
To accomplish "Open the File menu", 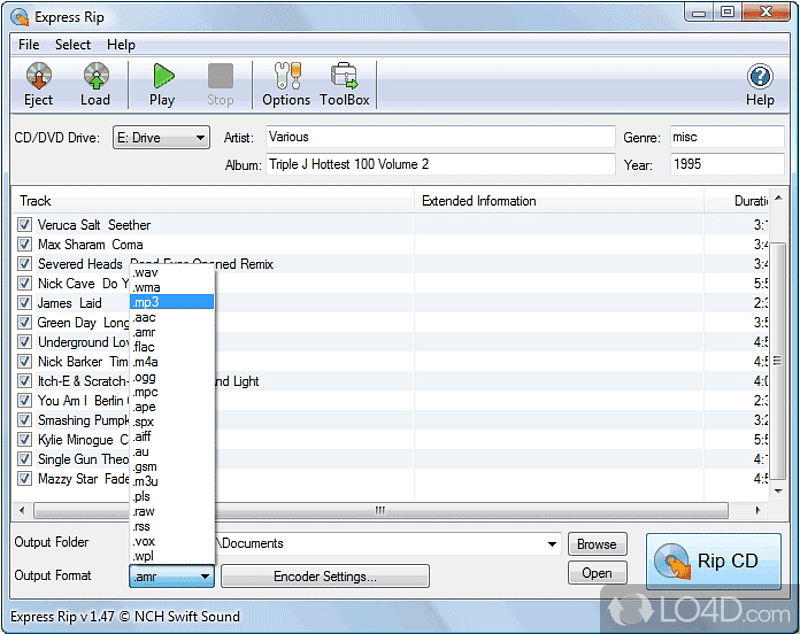I will (29, 45).
